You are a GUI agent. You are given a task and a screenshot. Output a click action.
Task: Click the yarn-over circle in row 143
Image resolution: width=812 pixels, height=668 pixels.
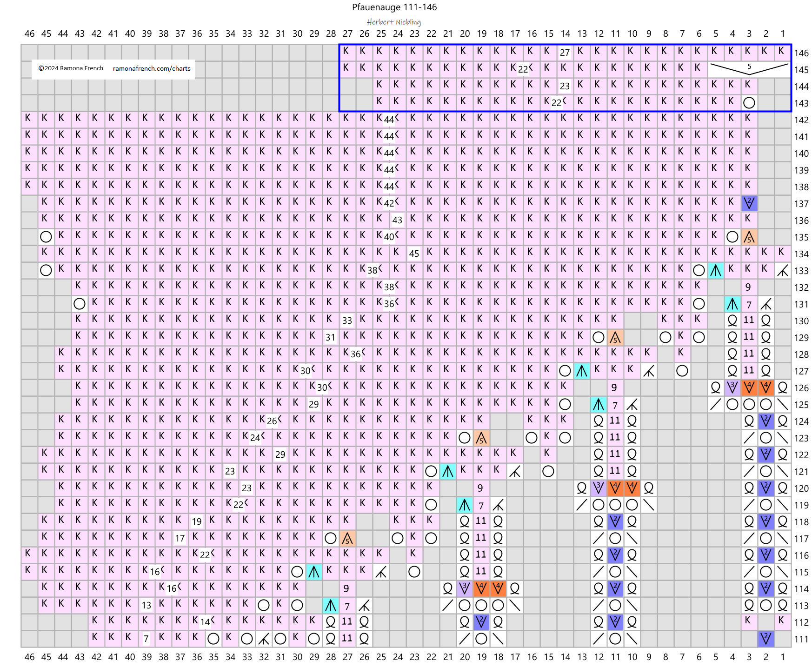pyautogui.click(x=749, y=103)
